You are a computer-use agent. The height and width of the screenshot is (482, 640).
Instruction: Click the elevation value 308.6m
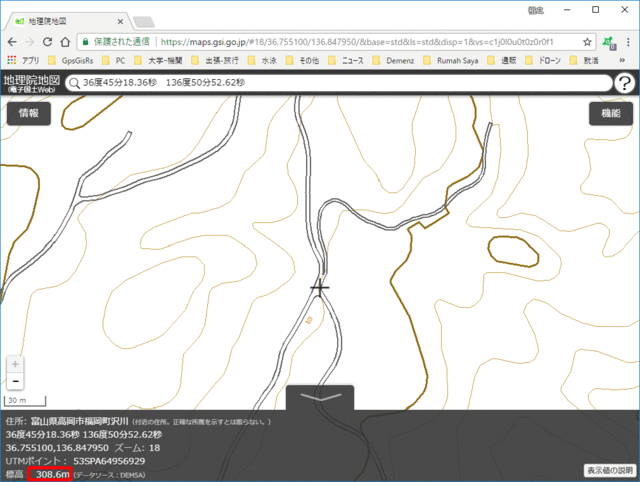53,474
